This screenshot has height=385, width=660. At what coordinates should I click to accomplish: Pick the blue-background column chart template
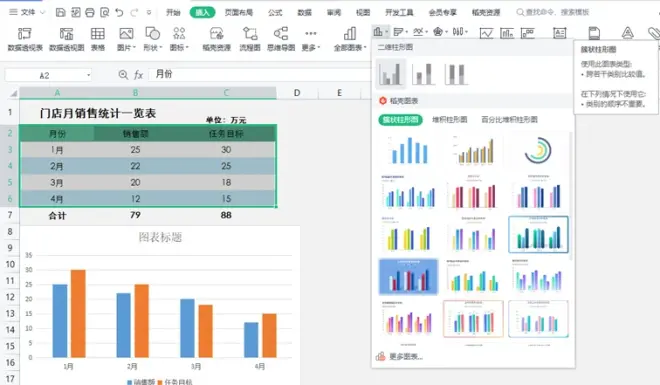tap(408, 276)
